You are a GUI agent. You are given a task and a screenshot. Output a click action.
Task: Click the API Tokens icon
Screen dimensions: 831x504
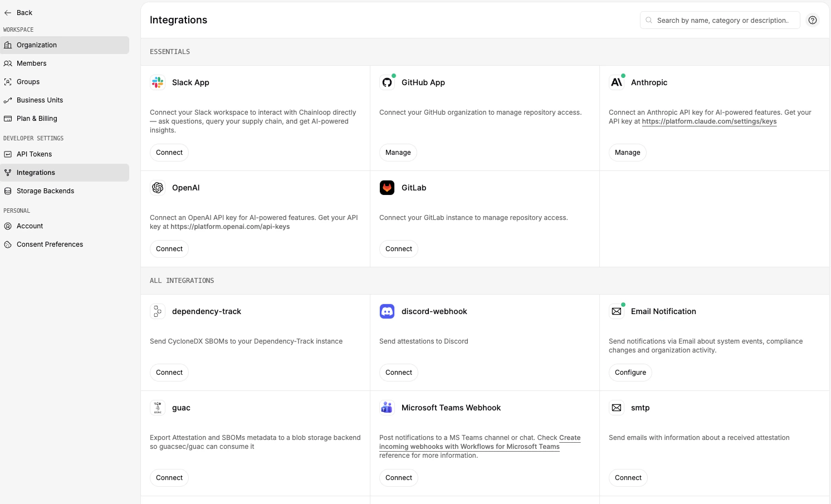(x=8, y=154)
